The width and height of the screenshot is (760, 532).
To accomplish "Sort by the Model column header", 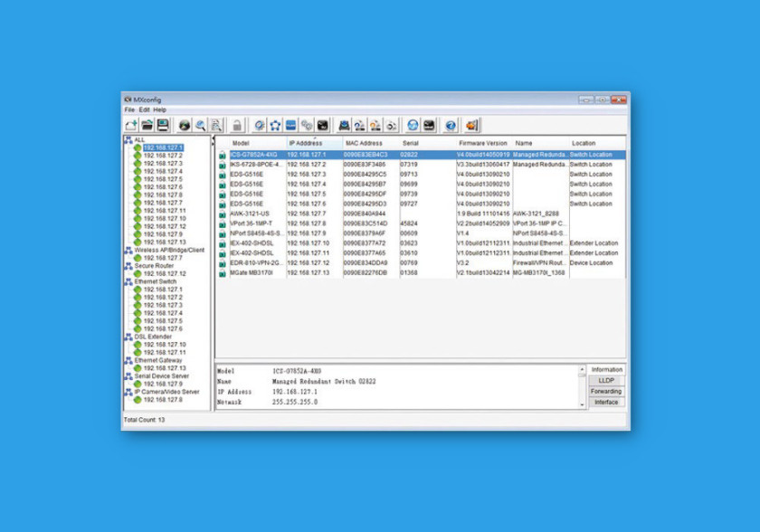I will pos(258,144).
